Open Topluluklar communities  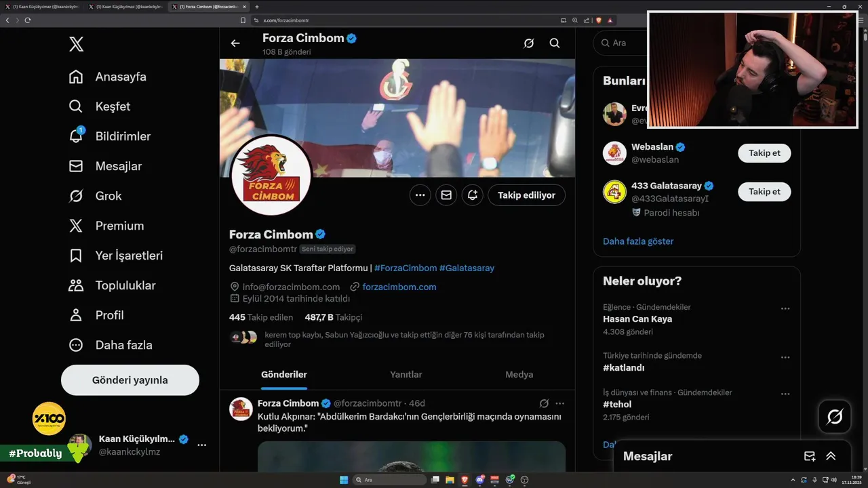point(112,285)
